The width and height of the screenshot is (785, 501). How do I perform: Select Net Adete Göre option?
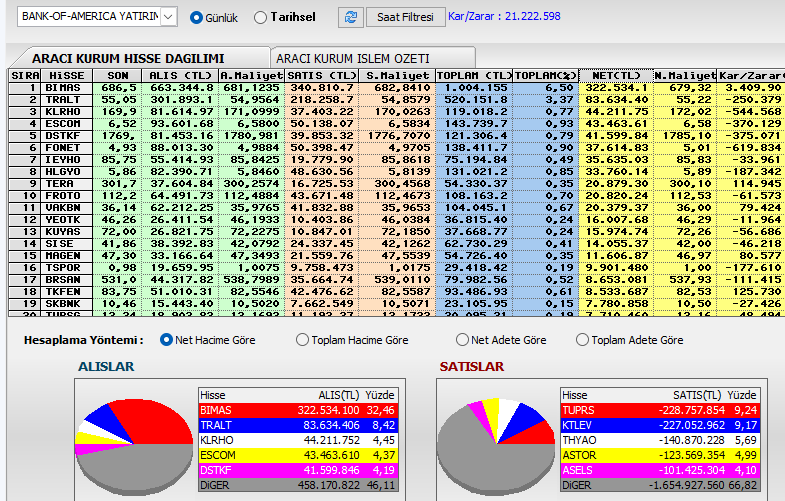(463, 340)
